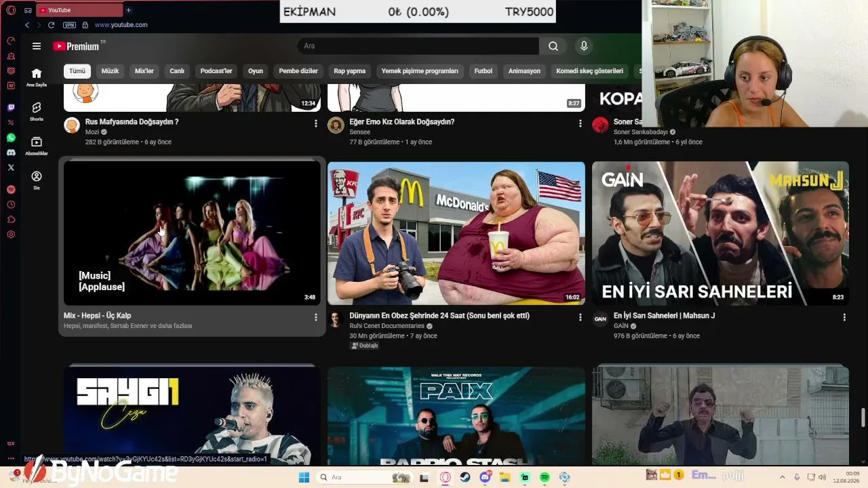Open more options for Mix - Hepsi video
868x488 pixels.
tap(315, 317)
